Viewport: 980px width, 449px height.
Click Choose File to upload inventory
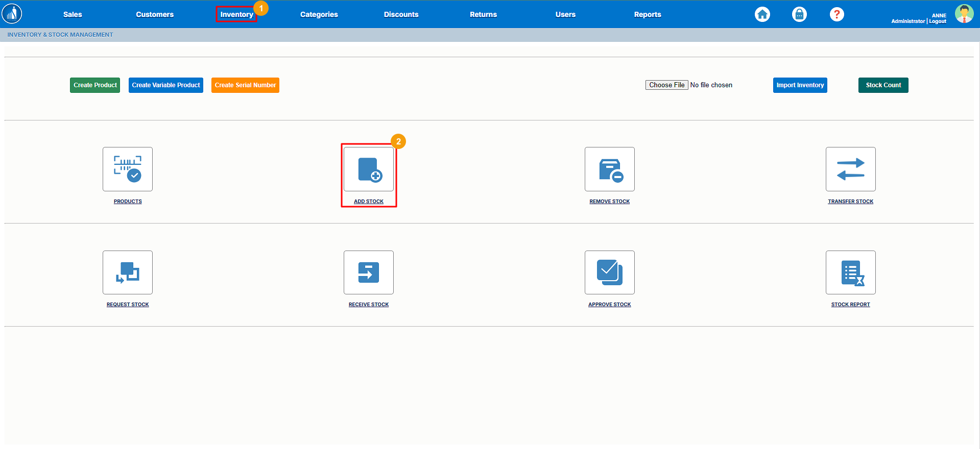click(666, 85)
